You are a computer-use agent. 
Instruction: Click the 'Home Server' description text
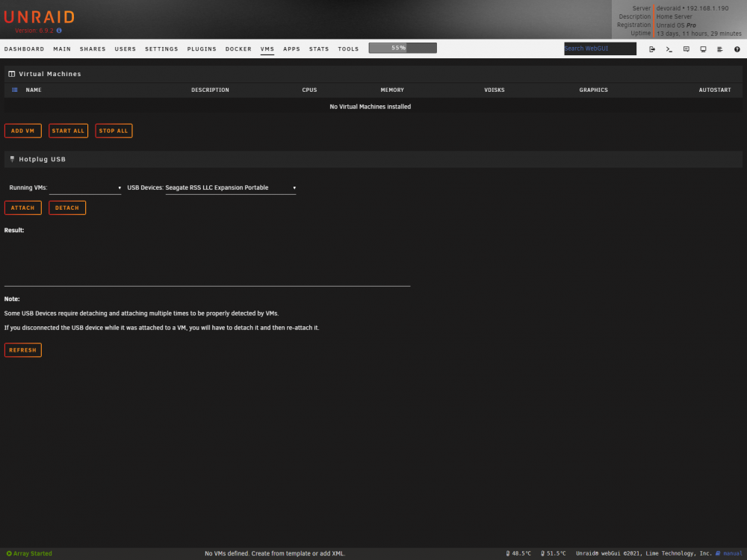674,16
